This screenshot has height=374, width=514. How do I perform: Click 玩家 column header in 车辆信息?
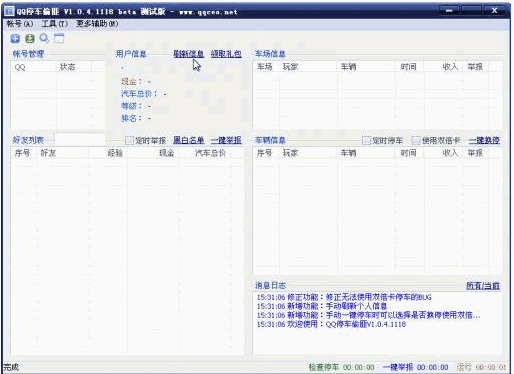tap(308, 153)
